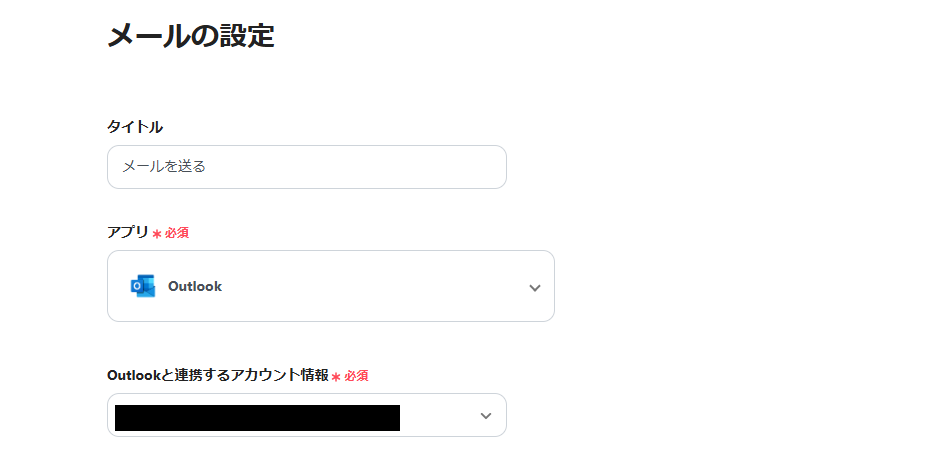
Task: Expand the アプリ dropdown chevron
Action: pos(534,287)
